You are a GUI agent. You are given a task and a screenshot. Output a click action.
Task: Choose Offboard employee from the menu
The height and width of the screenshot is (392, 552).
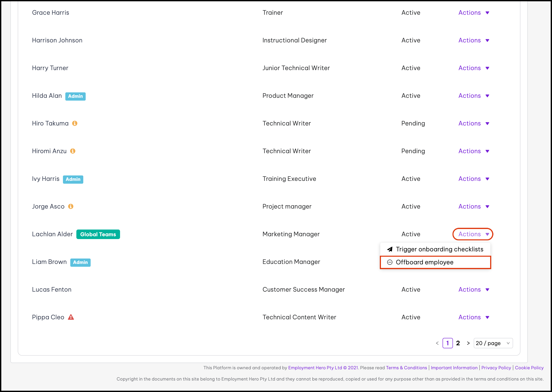point(424,262)
